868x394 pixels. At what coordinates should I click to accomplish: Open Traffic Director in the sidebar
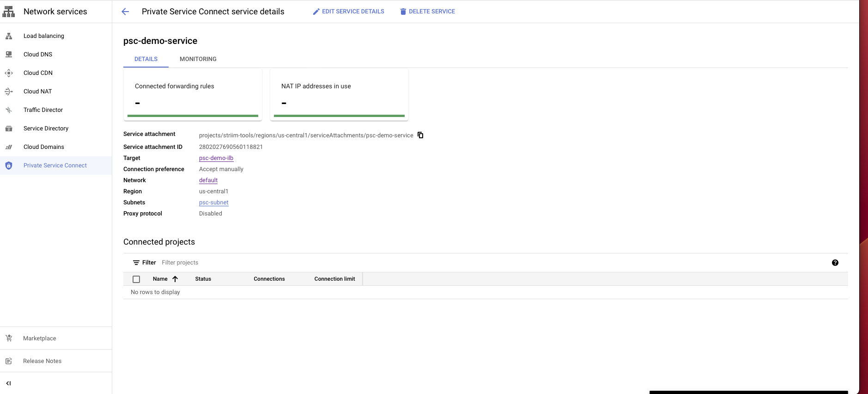point(43,110)
